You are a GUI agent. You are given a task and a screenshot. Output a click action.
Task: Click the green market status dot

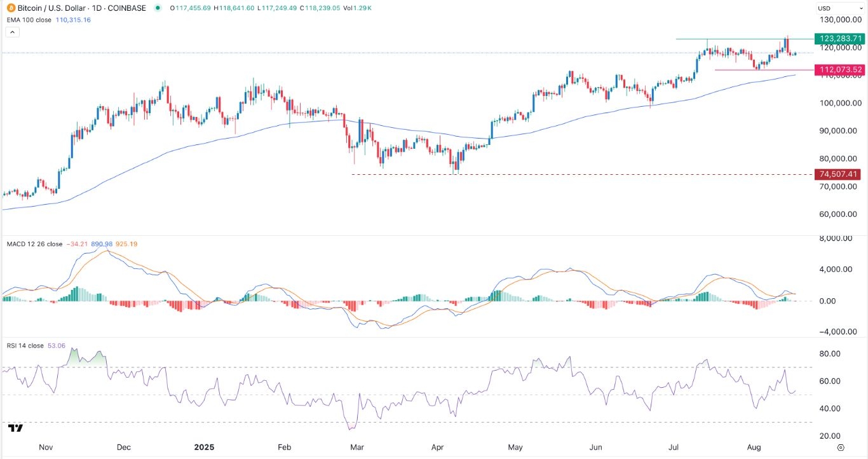[156, 8]
